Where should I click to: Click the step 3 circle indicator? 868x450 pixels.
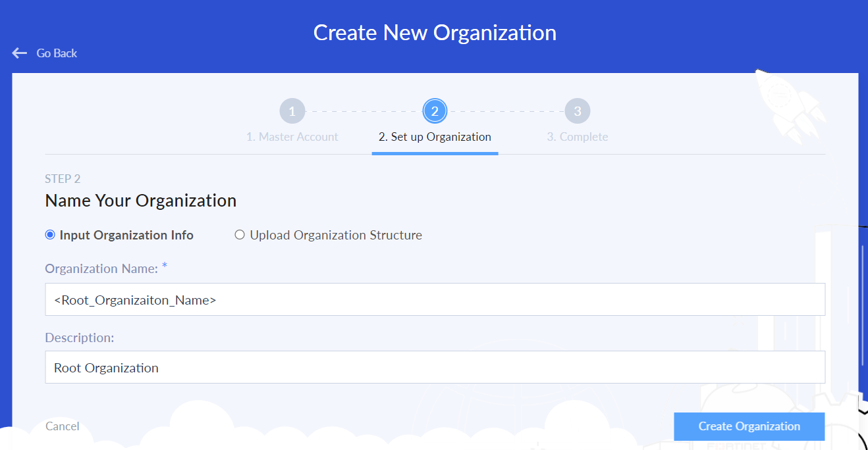pyautogui.click(x=578, y=111)
